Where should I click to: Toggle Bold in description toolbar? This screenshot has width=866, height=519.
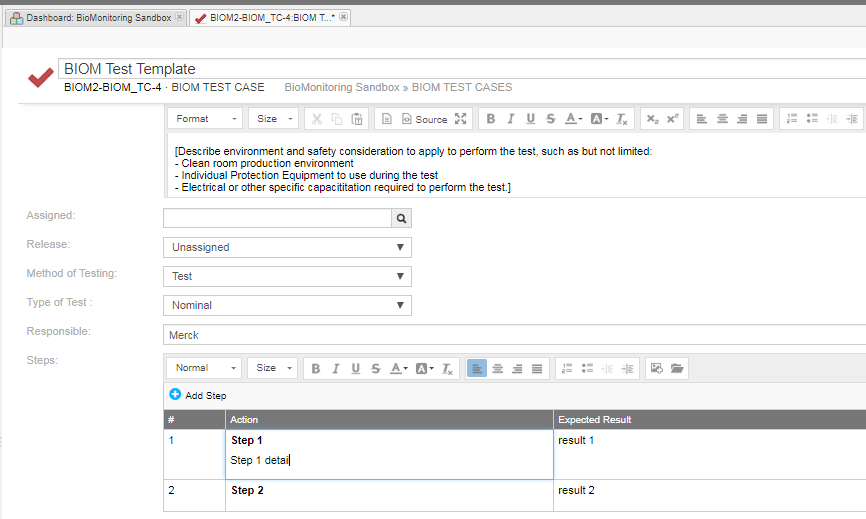490,119
